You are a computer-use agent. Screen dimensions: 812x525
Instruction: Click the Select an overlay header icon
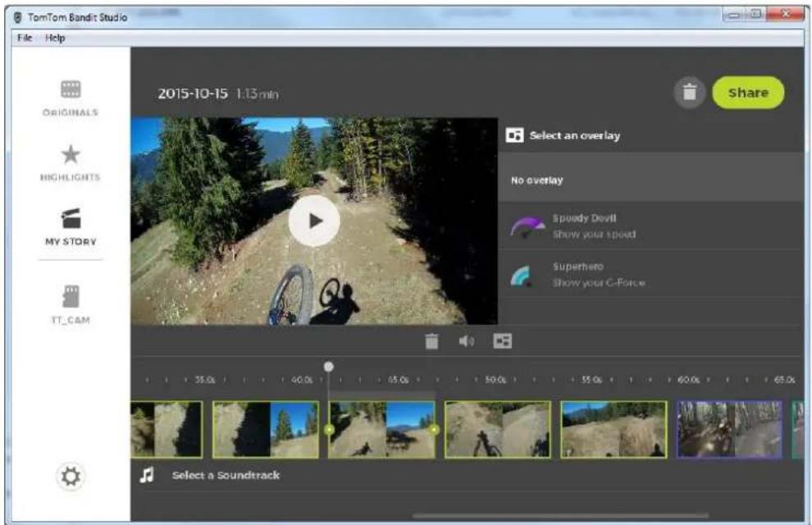coord(514,135)
